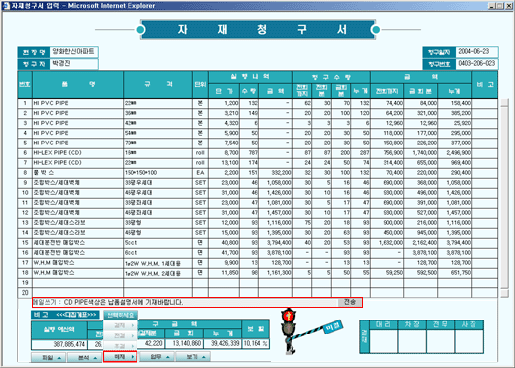Select the cell 59,250 in row 18
Screen dimensions: 515x368
(387, 273)
